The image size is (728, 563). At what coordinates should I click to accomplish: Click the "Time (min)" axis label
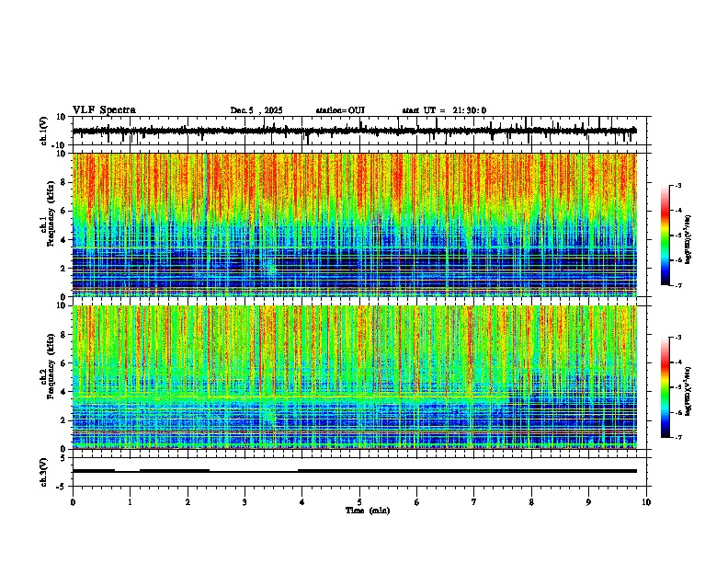tap(368, 511)
